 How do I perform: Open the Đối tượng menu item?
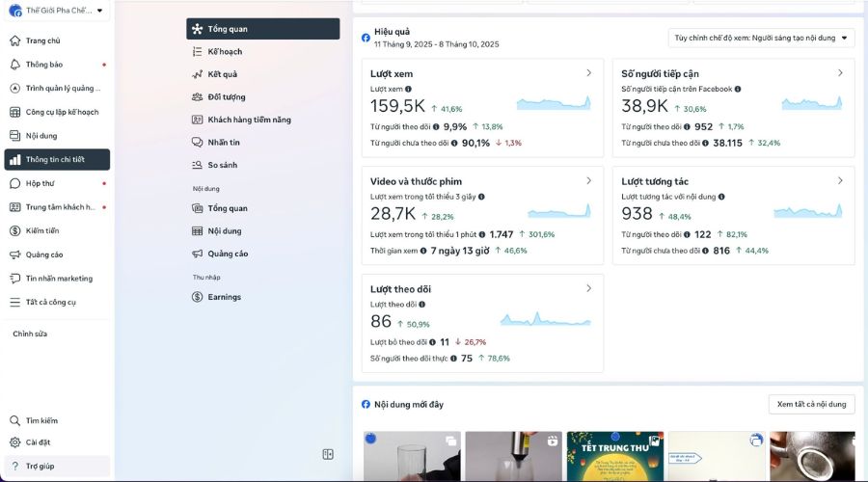(263, 96)
